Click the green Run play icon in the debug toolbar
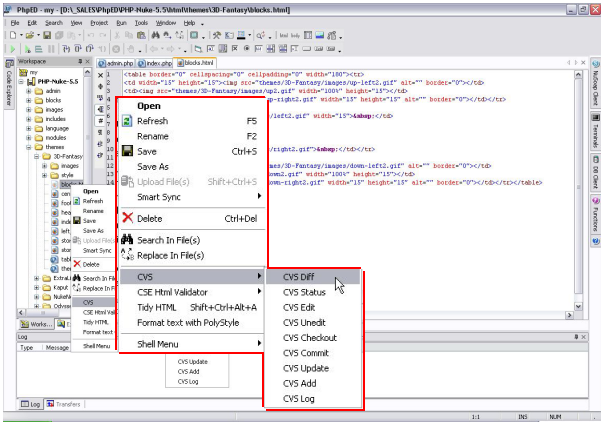Screen dimensions: 601x422 click(13, 49)
